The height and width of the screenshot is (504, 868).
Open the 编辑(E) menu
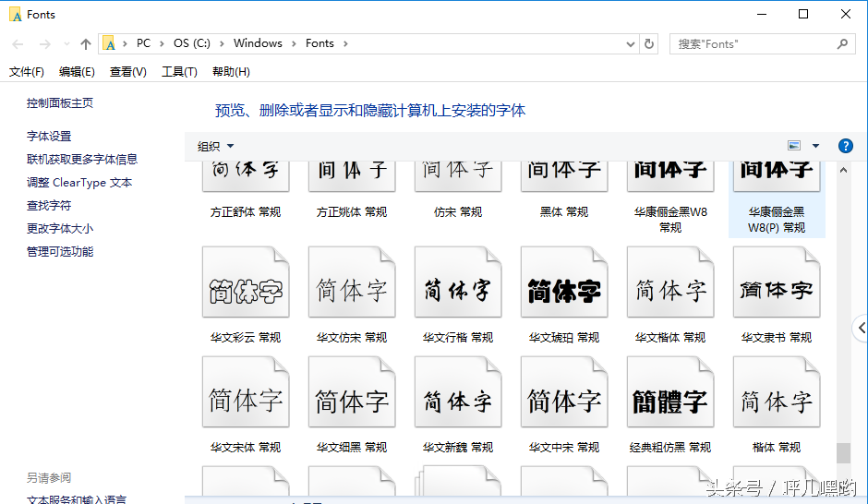point(77,72)
